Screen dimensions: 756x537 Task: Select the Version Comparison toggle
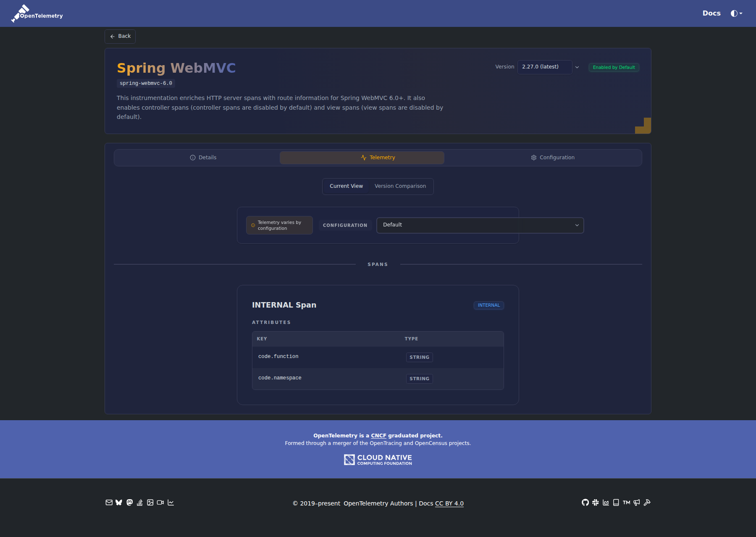(x=400, y=186)
